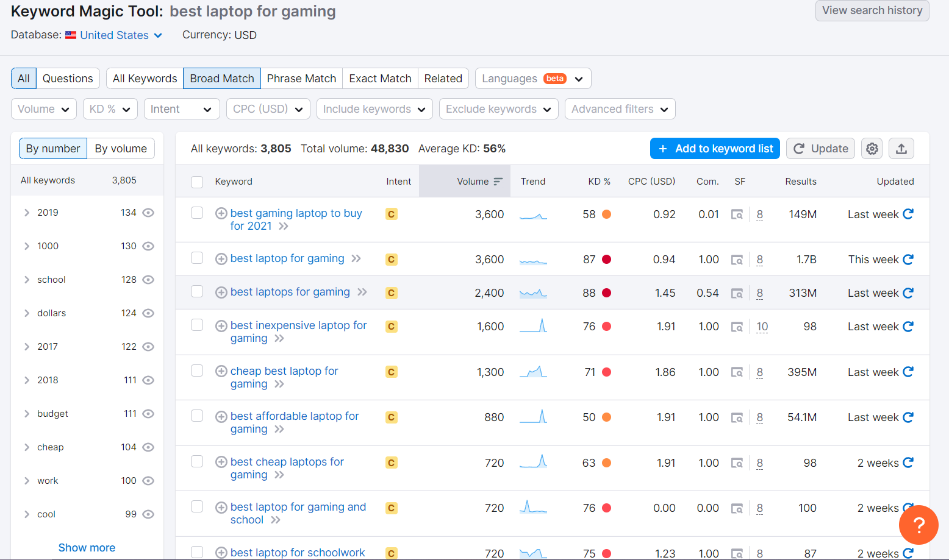949x560 pixels.
Task: View SERP icon for 'best laptops for gaming'
Action: 737,294
